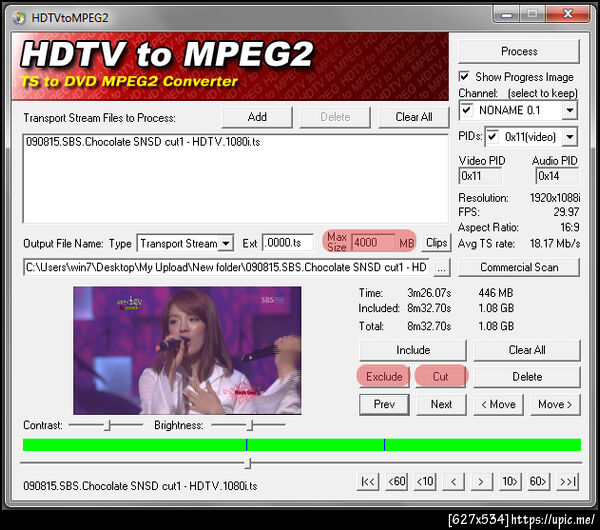Click the Exclude button
The height and width of the screenshot is (530, 600).
(x=384, y=377)
